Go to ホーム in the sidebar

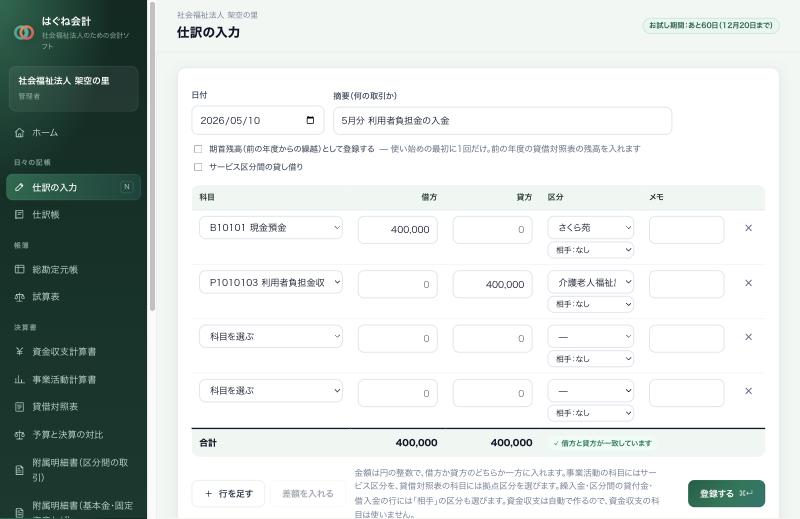[x=73, y=133]
